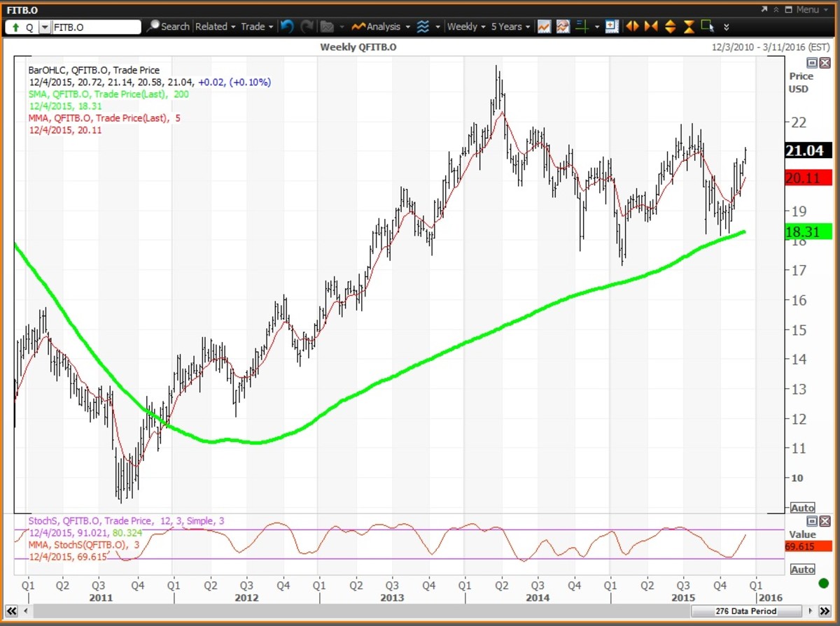Open the Trade menu

(257, 27)
